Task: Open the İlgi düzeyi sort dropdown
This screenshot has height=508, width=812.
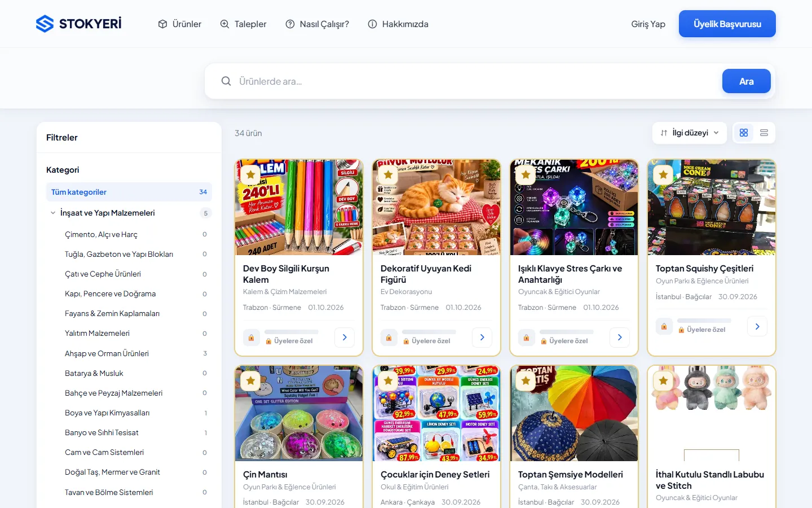Action: click(x=689, y=133)
